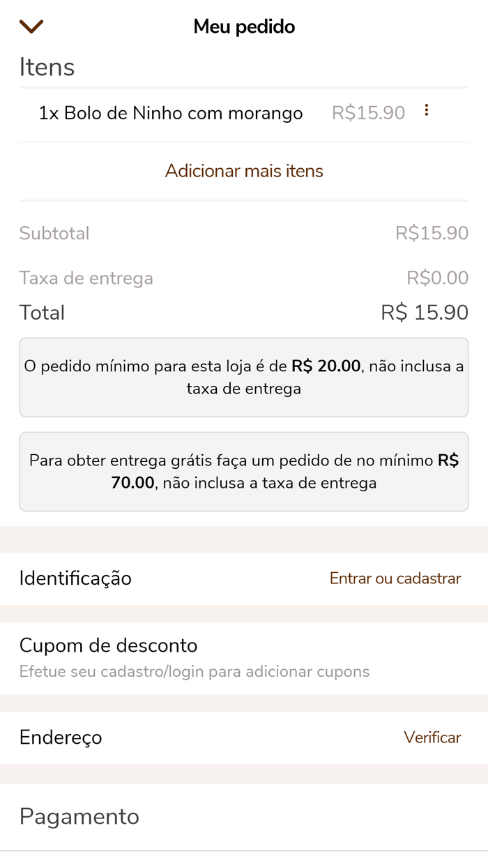Click the Taxa de entrega row
The width and height of the screenshot is (488, 868).
click(86, 278)
